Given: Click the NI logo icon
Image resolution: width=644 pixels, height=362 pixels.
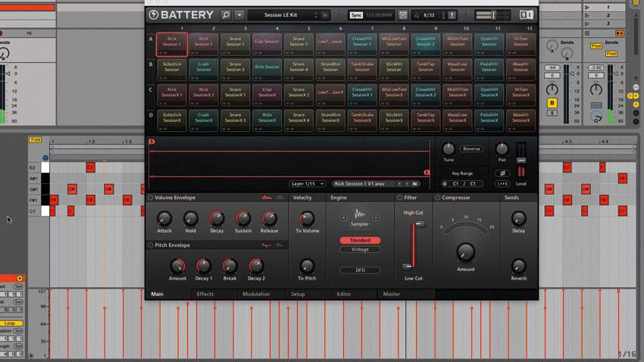Looking at the screenshot, I should pyautogui.click(x=526, y=15).
